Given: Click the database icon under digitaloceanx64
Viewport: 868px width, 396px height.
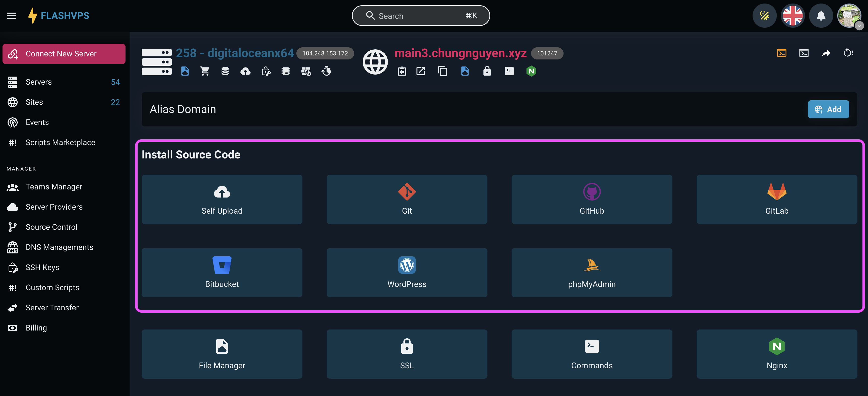Looking at the screenshot, I should click(x=225, y=71).
